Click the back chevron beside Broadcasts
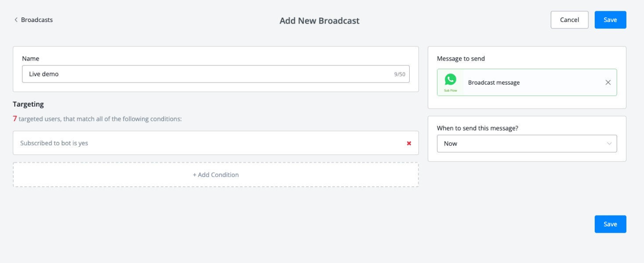Screen dimensions: 644x263 (x=16, y=20)
